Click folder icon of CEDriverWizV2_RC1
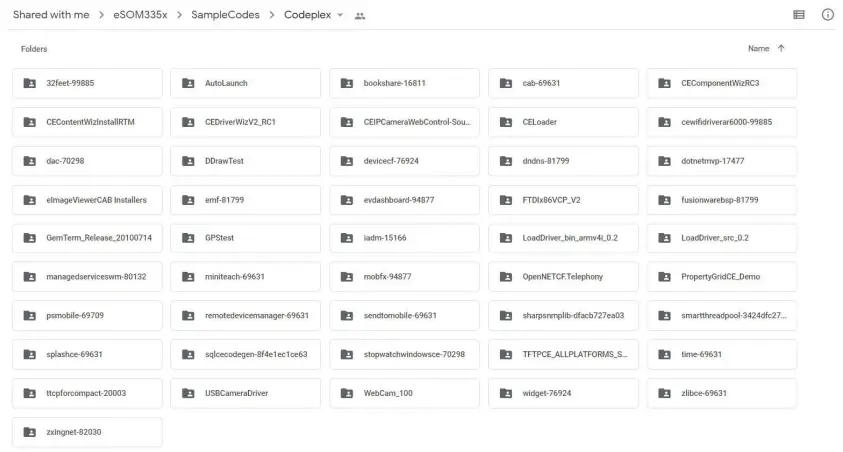This screenshot has width=843, height=452. [x=188, y=122]
